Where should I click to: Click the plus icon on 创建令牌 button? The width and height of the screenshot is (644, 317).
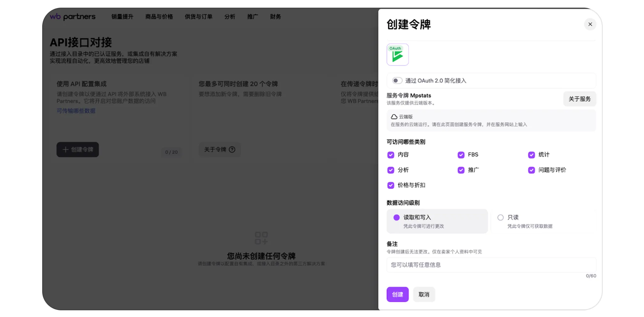pyautogui.click(x=65, y=150)
